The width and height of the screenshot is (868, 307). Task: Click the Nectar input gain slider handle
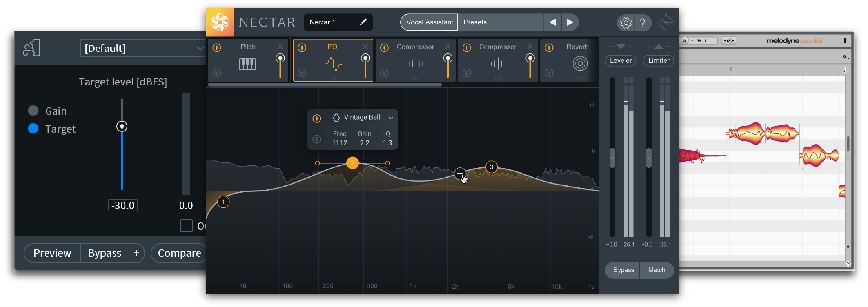(612, 158)
